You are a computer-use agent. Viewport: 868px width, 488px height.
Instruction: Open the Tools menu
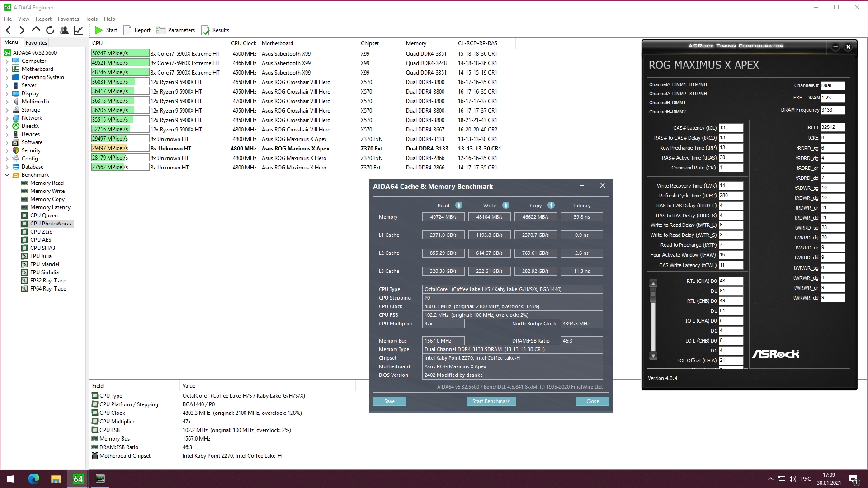point(91,19)
